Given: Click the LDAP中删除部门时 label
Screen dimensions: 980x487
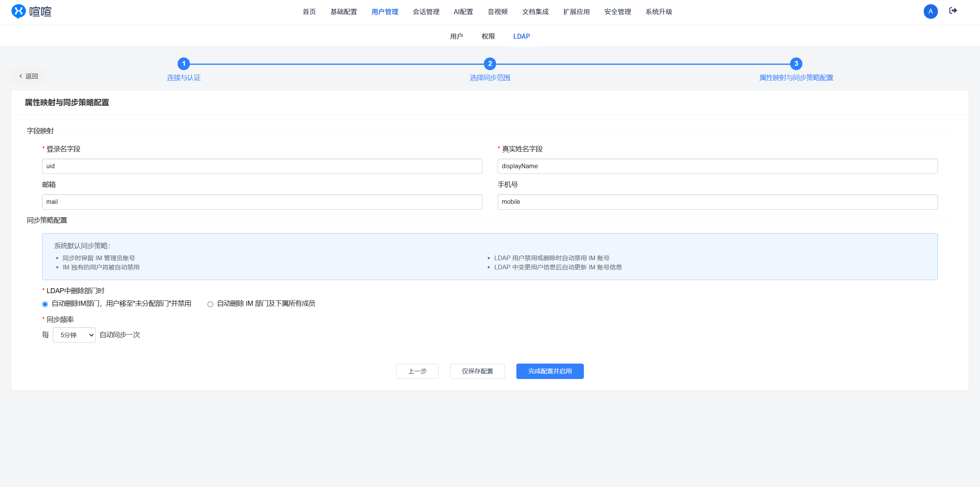Looking at the screenshot, I should pos(75,291).
